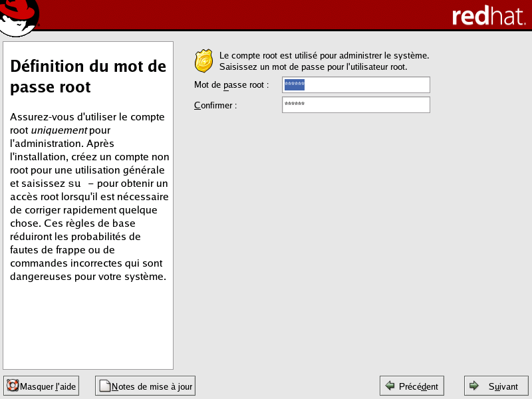Click the 'Saisissez un mot de passe' text line

[x=313, y=67]
